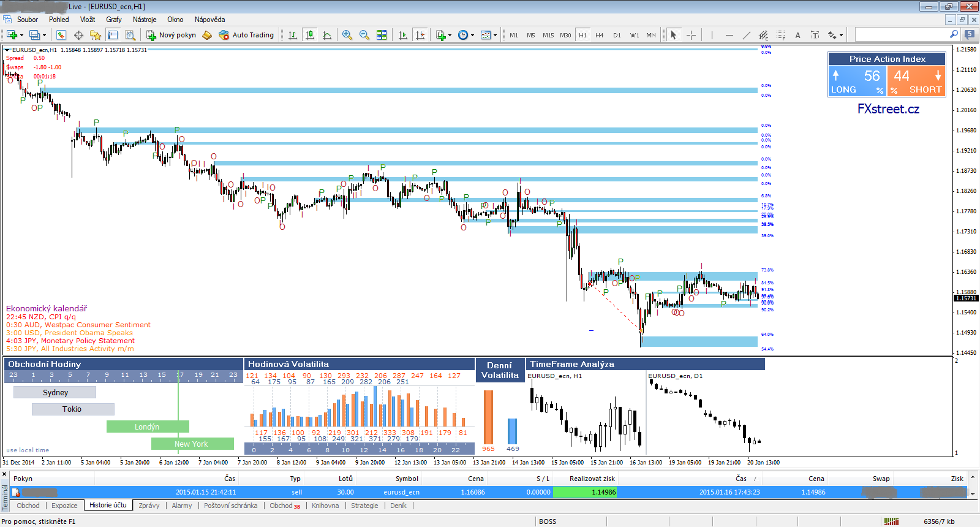This screenshot has width=980, height=527.
Task: Expand the periodicity clock dropdown
Action: click(472, 35)
